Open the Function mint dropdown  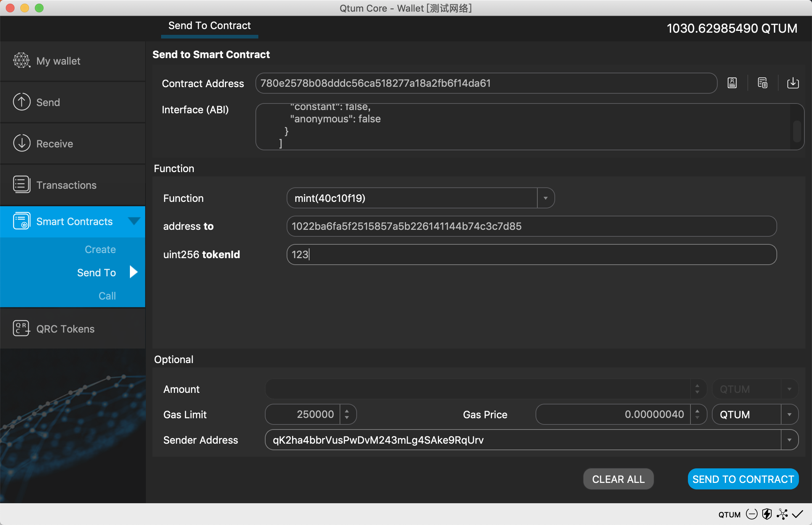[x=545, y=198]
